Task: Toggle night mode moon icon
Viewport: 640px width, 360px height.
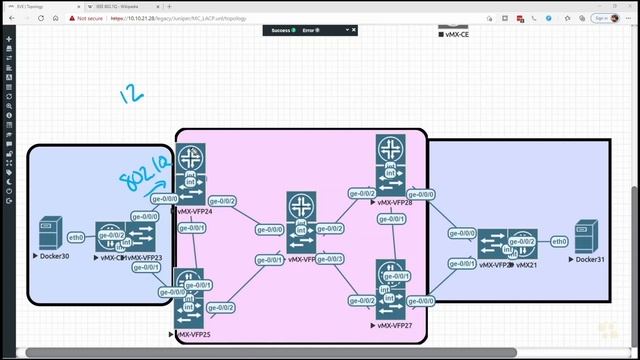Action: 9,182
